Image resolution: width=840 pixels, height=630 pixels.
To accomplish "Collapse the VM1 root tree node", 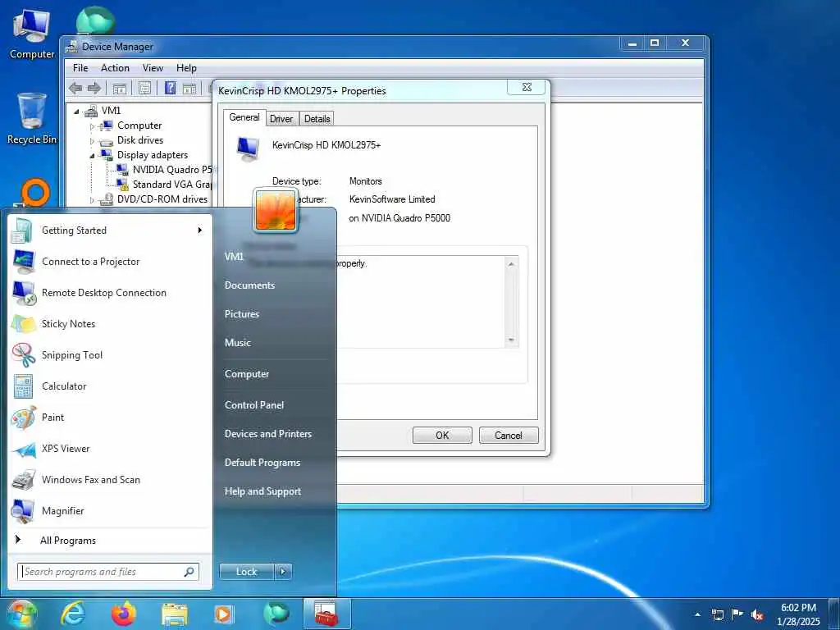I will 76,112.
